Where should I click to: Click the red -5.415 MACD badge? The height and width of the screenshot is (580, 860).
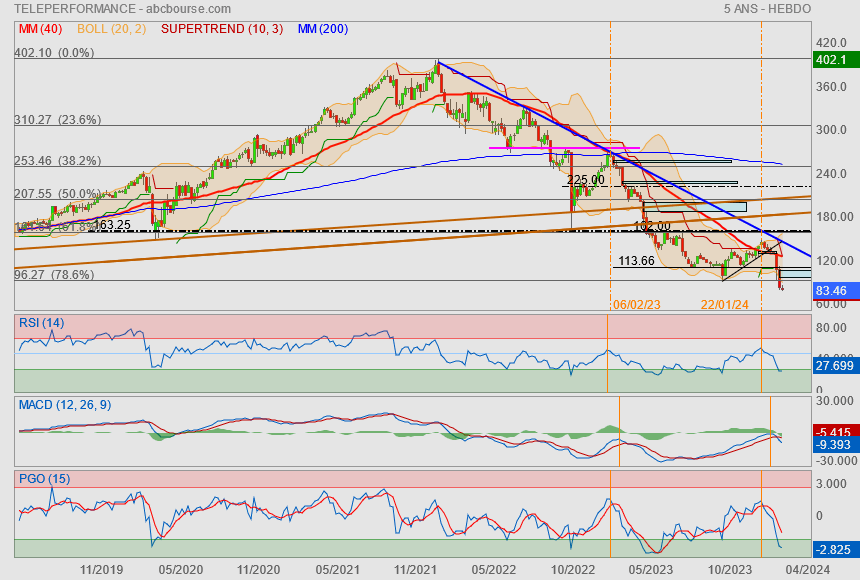pyautogui.click(x=836, y=431)
